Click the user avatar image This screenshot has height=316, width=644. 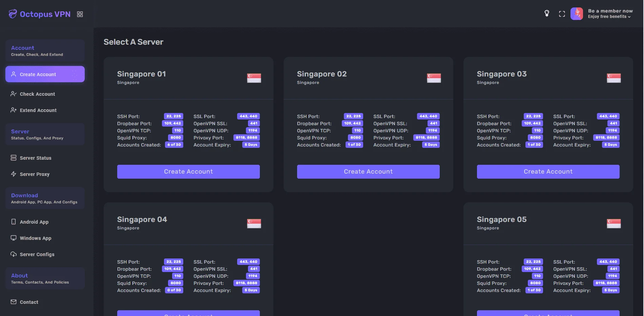pos(577,14)
